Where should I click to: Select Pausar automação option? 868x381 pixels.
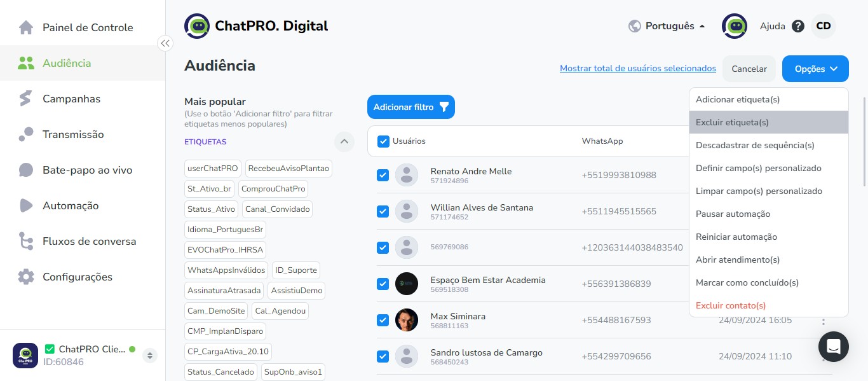click(769, 214)
